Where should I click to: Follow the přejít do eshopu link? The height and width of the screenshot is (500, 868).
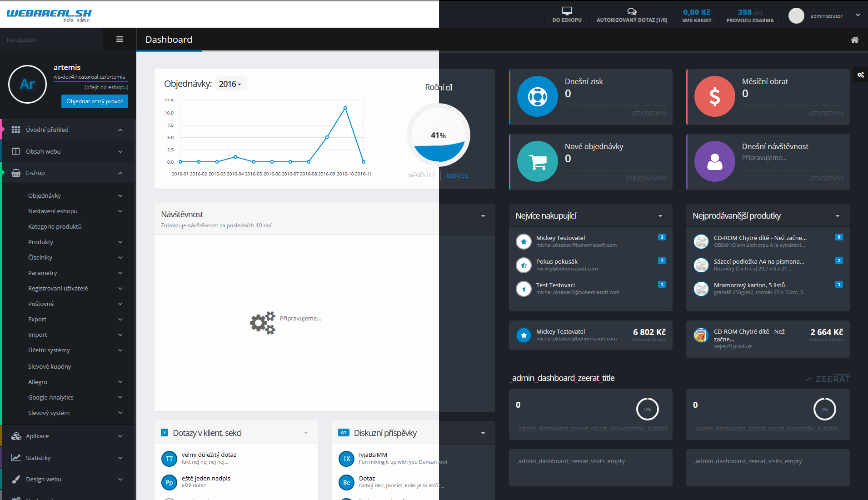[106, 87]
